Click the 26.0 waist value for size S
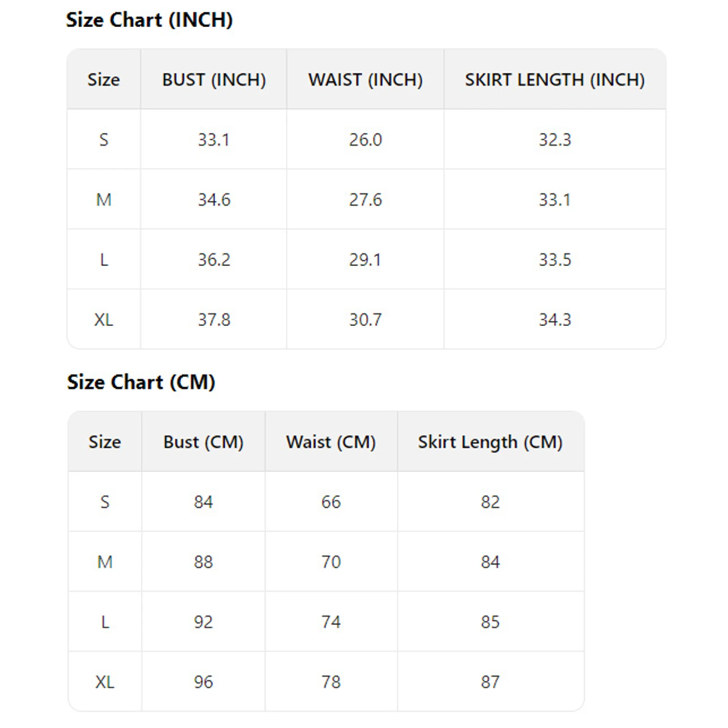728x728 pixels. (365, 140)
